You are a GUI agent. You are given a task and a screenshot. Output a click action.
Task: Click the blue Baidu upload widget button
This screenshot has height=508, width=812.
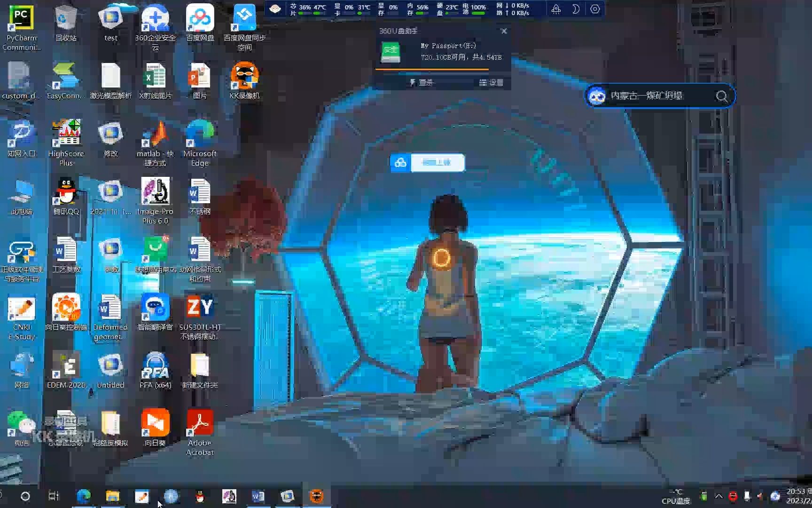pos(437,163)
